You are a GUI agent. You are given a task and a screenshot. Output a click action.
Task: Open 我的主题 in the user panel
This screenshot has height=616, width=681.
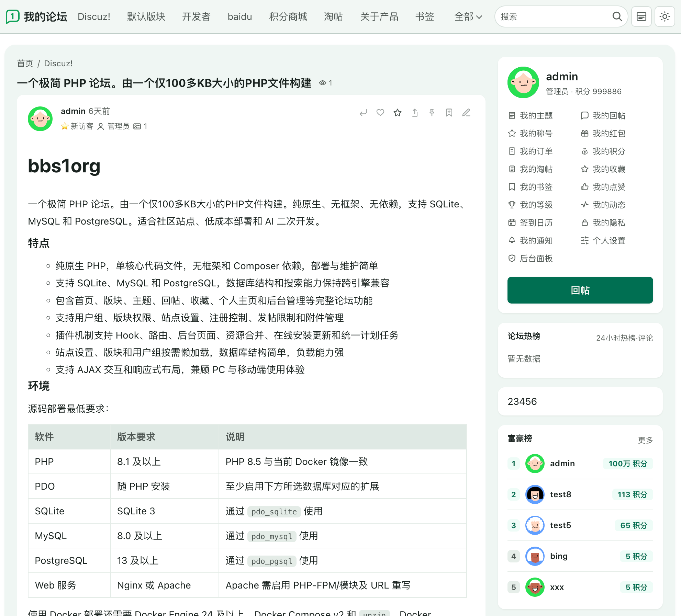point(531,115)
